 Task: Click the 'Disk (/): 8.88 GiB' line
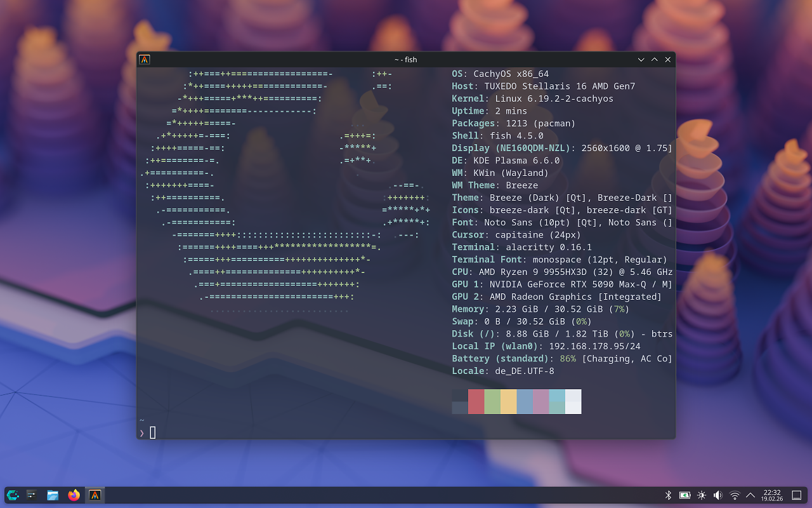point(562,334)
